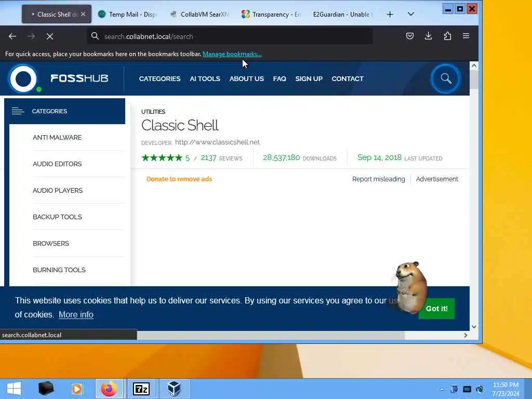Open the FossHub site search button
Viewport: 532px width, 399px height.
pyautogui.click(x=446, y=79)
